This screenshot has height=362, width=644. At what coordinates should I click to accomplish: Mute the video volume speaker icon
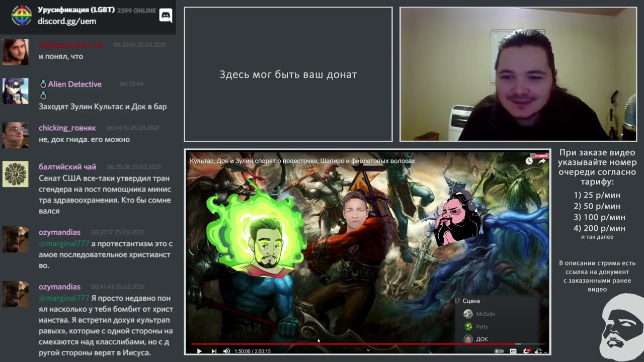[226, 351]
